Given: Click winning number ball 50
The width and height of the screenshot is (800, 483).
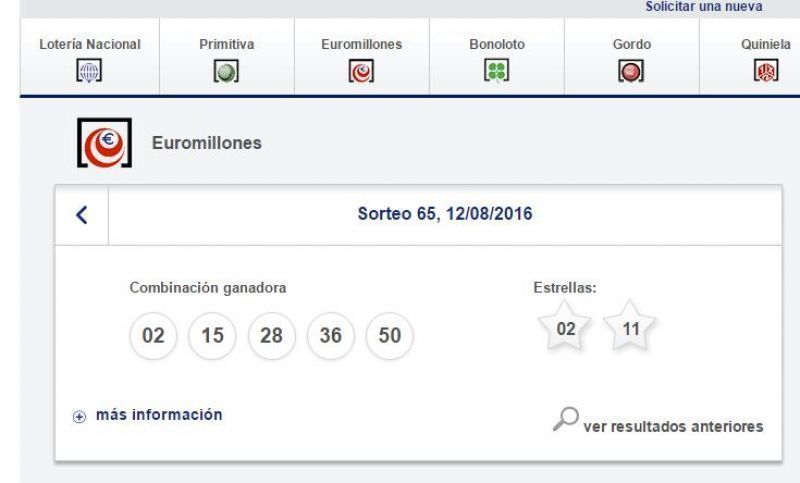Looking at the screenshot, I should pos(390,336).
